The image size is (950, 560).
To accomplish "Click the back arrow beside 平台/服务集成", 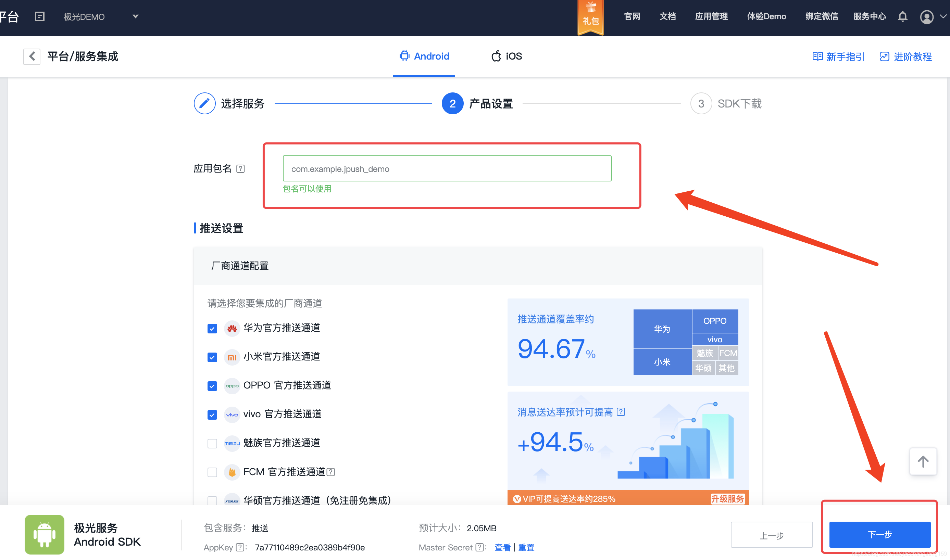I will pyautogui.click(x=32, y=56).
